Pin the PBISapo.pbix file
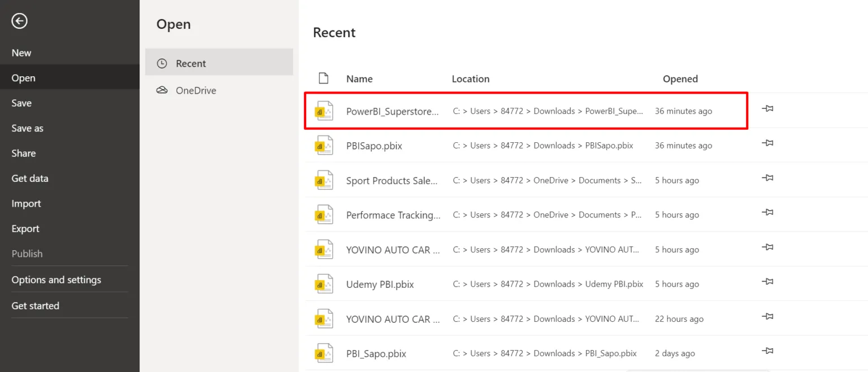The height and width of the screenshot is (372, 868). click(x=767, y=143)
